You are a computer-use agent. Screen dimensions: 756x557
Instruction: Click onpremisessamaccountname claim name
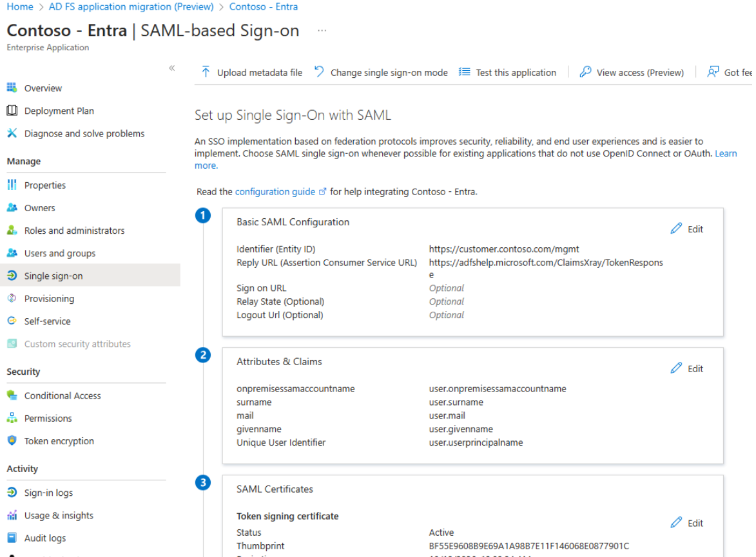[296, 389]
